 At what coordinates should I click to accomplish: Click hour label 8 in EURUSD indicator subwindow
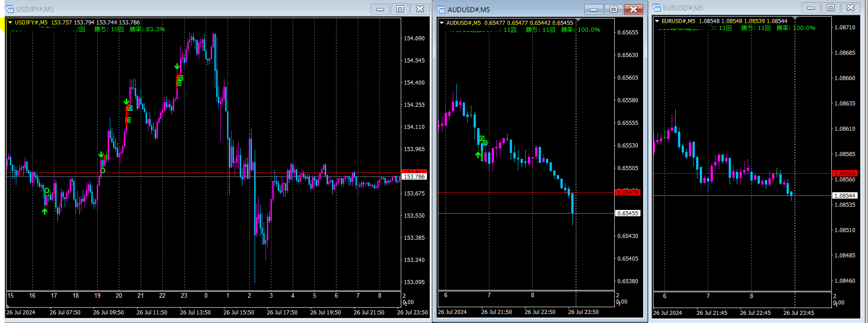point(751,296)
